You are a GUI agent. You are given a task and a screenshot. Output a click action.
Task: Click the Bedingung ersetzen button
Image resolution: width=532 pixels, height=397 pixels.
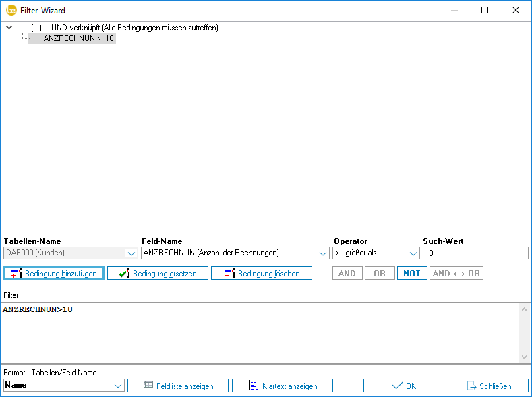click(158, 274)
